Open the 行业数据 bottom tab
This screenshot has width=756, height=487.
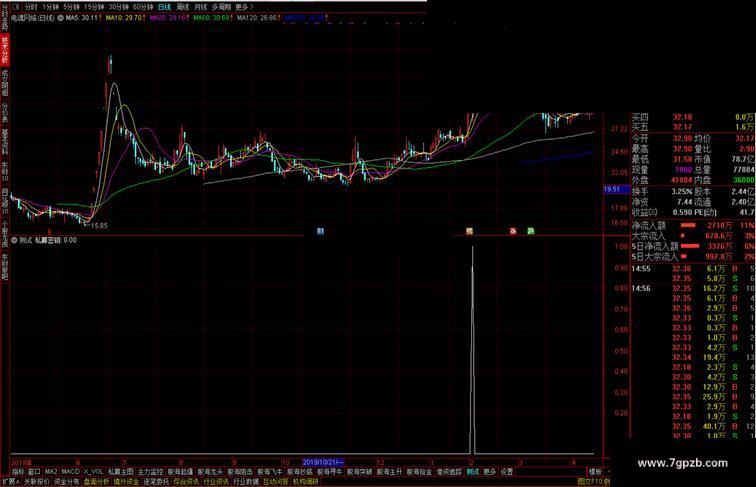tap(246, 481)
